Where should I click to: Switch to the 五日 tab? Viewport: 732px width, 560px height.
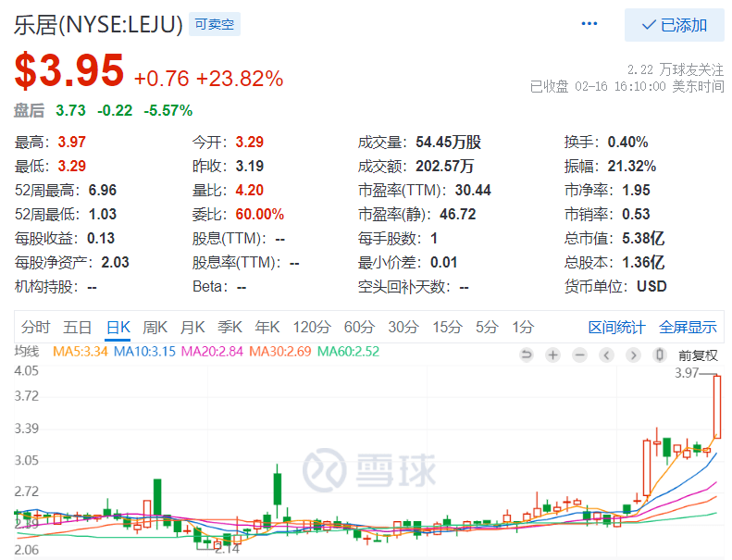pyautogui.click(x=77, y=327)
